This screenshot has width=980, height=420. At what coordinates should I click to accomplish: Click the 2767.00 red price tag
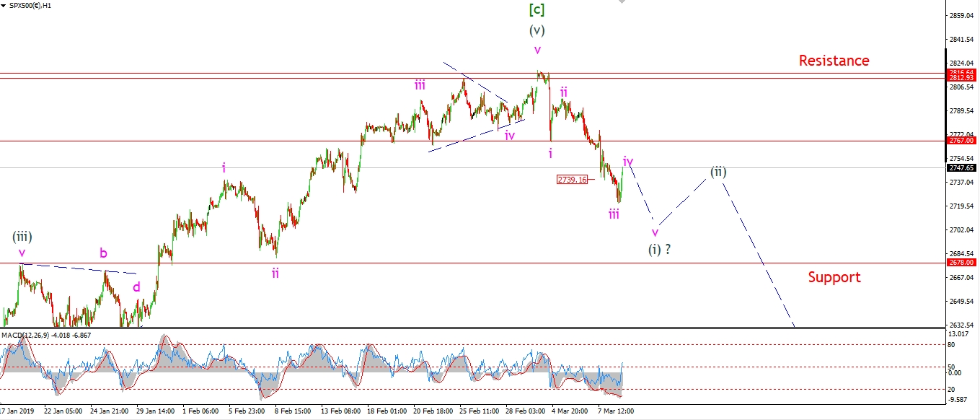962,141
